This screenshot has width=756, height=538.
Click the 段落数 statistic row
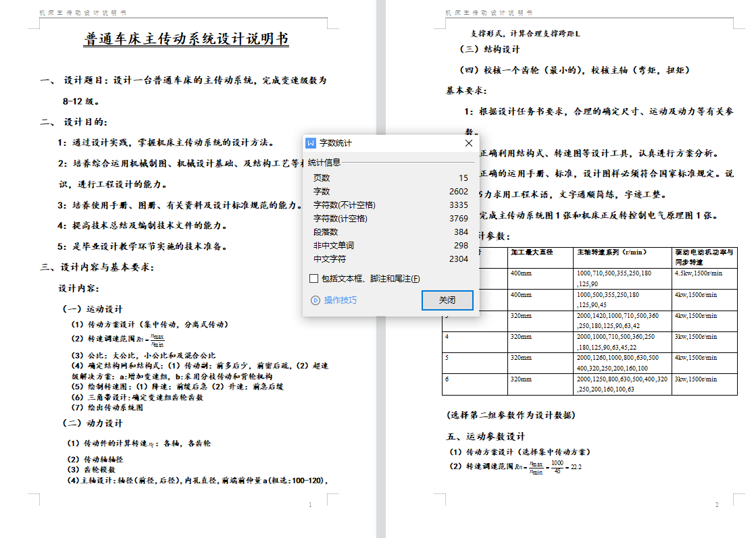pos(390,232)
